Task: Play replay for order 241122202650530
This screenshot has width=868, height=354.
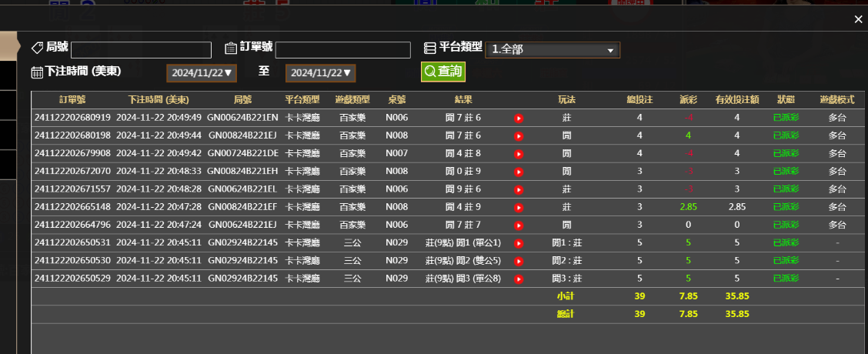Action: click(519, 261)
